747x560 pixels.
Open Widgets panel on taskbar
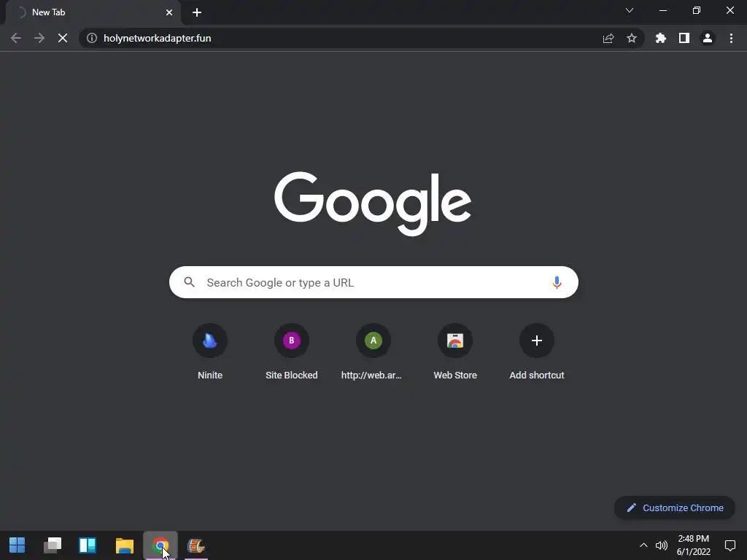[x=88, y=545]
